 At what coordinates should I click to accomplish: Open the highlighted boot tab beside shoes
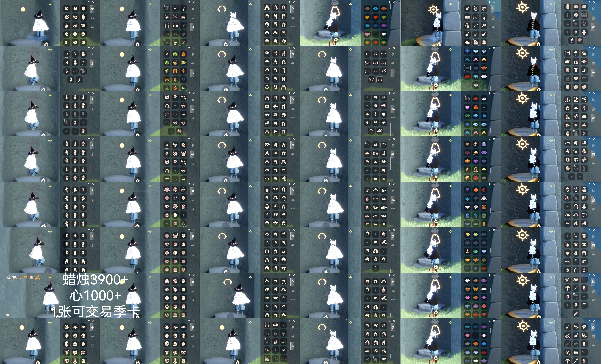pos(92,63)
